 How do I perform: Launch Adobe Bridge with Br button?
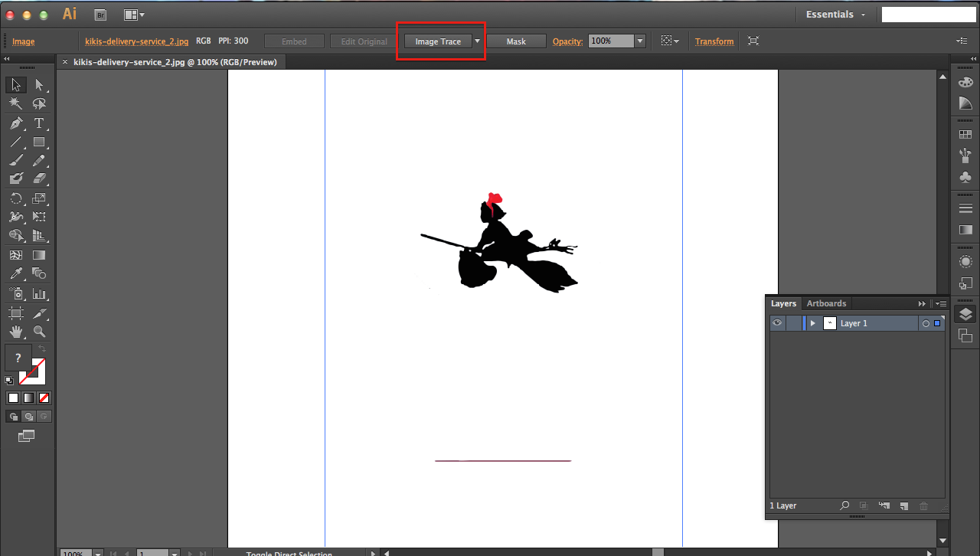pos(100,15)
